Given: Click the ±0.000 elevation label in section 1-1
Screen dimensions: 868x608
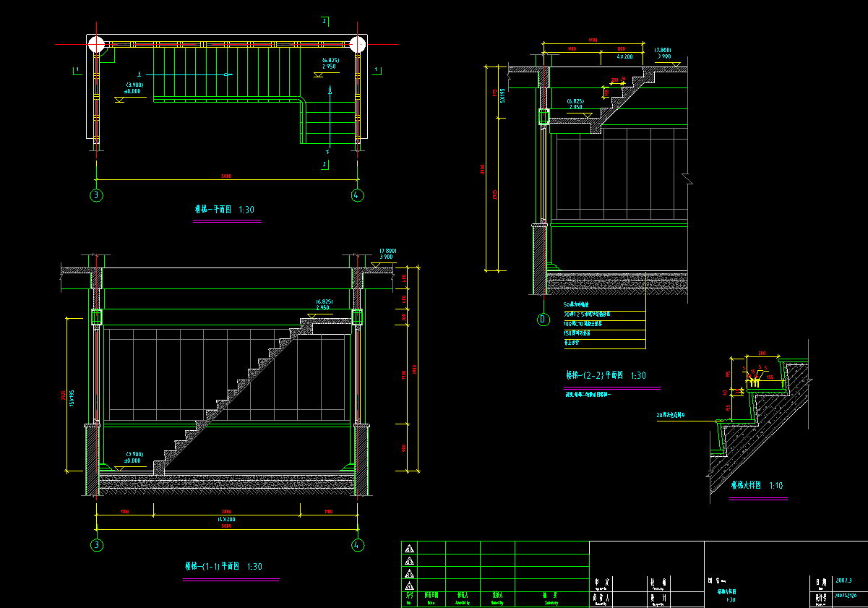Looking at the screenshot, I should [132, 461].
